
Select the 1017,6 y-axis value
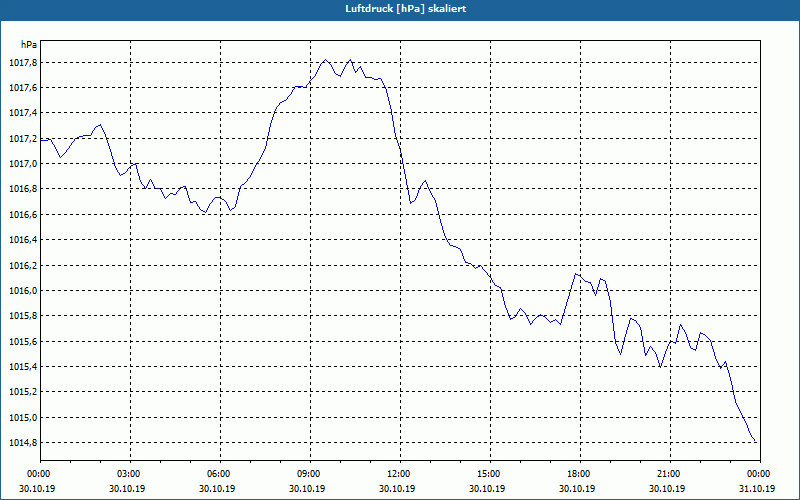(x=23, y=88)
